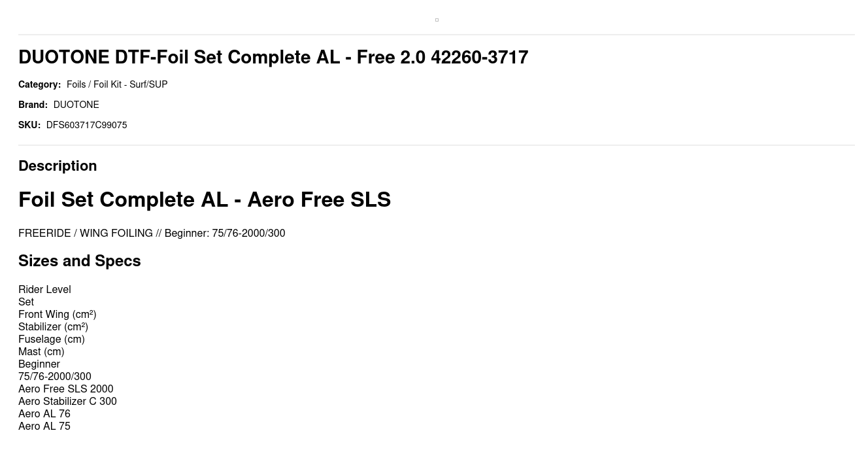Click the small placeholder image at top
The image size is (868, 452).
coord(437,20)
